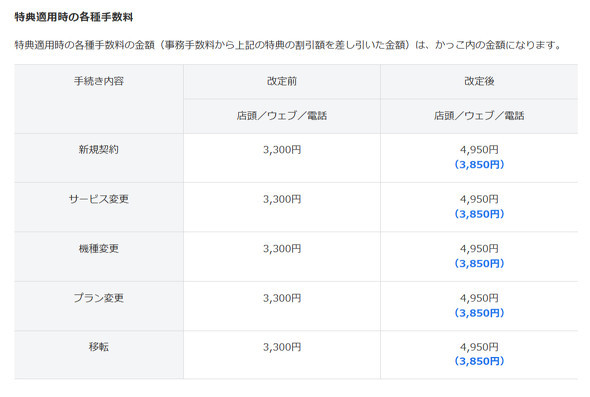Click the 改定後 column header
Screen dimensions: 590x397
[x=479, y=81]
